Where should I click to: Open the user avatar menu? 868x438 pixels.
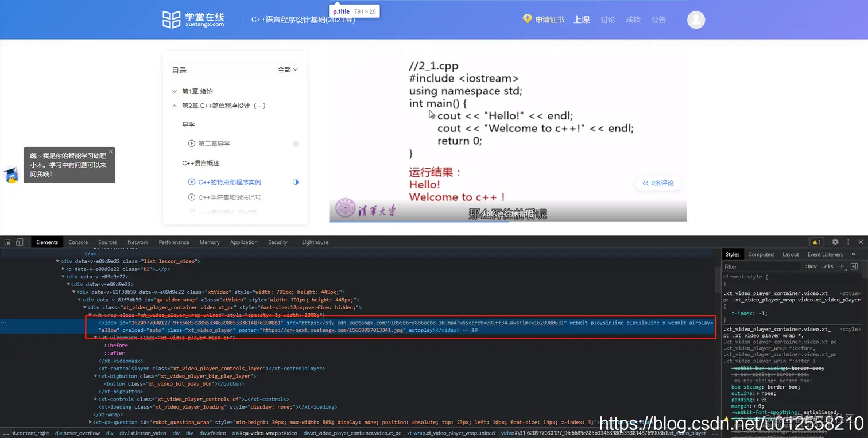pyautogui.click(x=696, y=20)
